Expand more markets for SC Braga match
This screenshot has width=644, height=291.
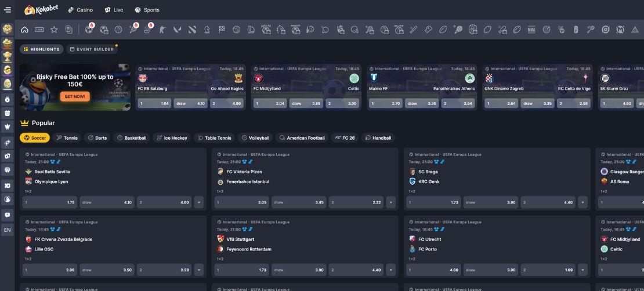583,203
